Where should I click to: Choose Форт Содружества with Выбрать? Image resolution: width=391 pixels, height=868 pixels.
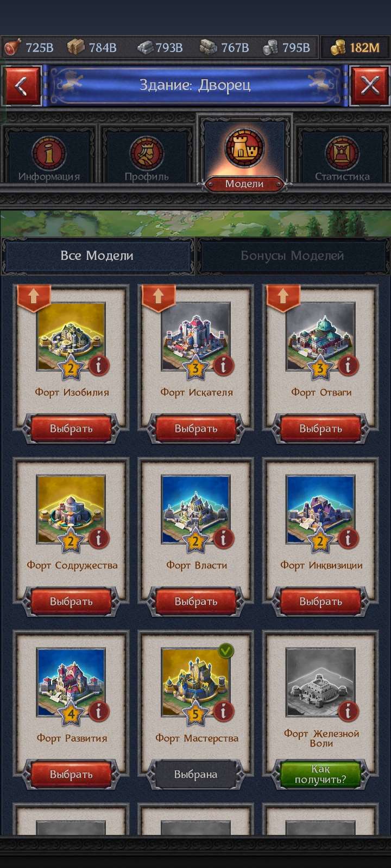pos(71,601)
